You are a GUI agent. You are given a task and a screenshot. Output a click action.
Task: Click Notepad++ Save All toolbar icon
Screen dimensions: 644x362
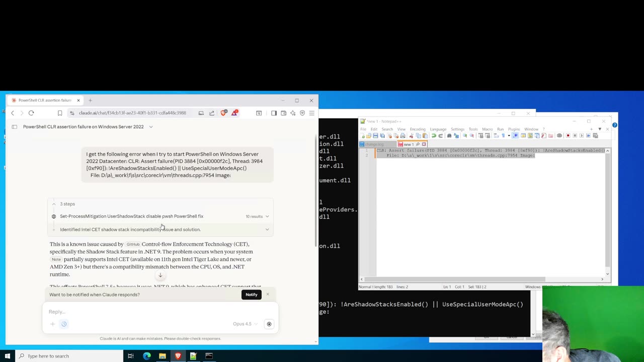(382, 135)
